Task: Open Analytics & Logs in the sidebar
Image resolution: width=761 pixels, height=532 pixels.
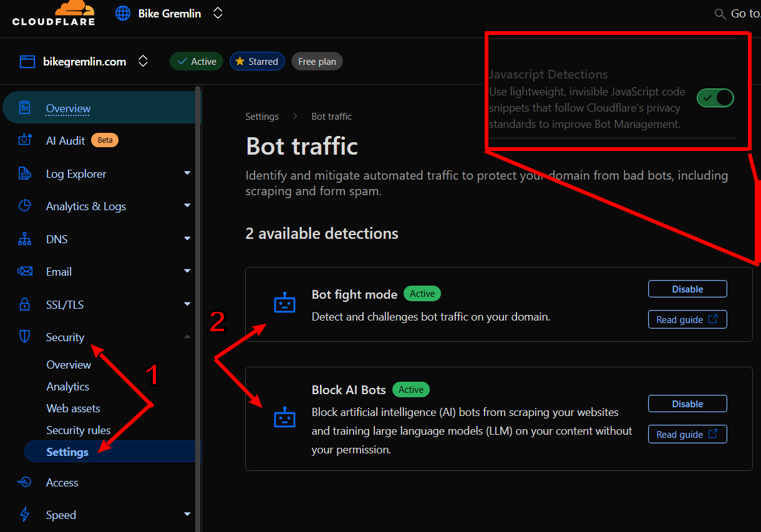Action: tap(86, 206)
